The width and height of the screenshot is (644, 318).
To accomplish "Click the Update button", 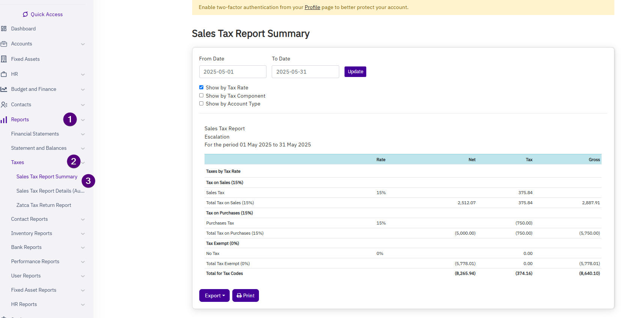I will click(355, 72).
